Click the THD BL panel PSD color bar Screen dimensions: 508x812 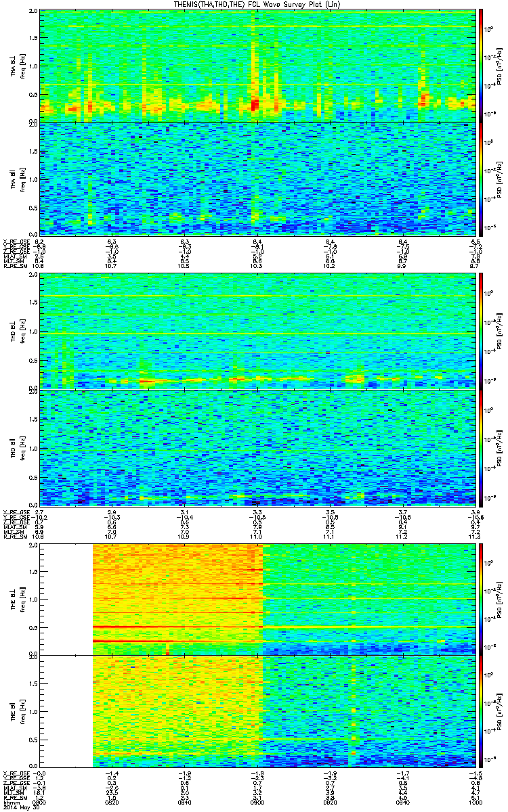click(x=481, y=331)
